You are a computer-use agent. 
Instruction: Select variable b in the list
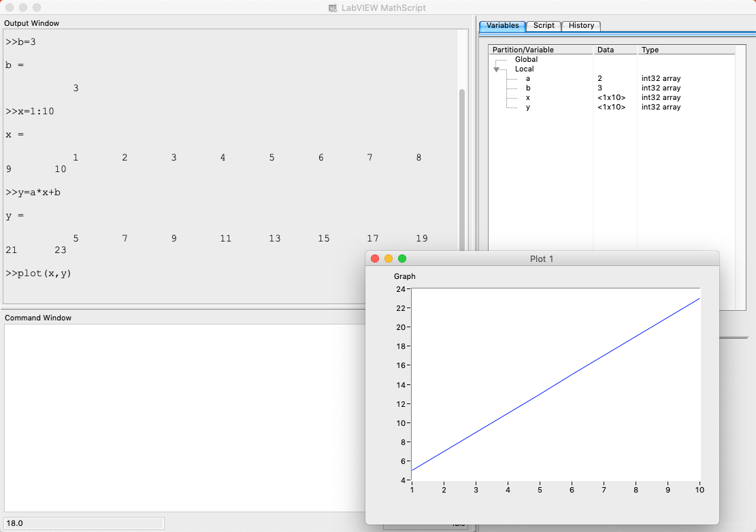pyautogui.click(x=528, y=88)
